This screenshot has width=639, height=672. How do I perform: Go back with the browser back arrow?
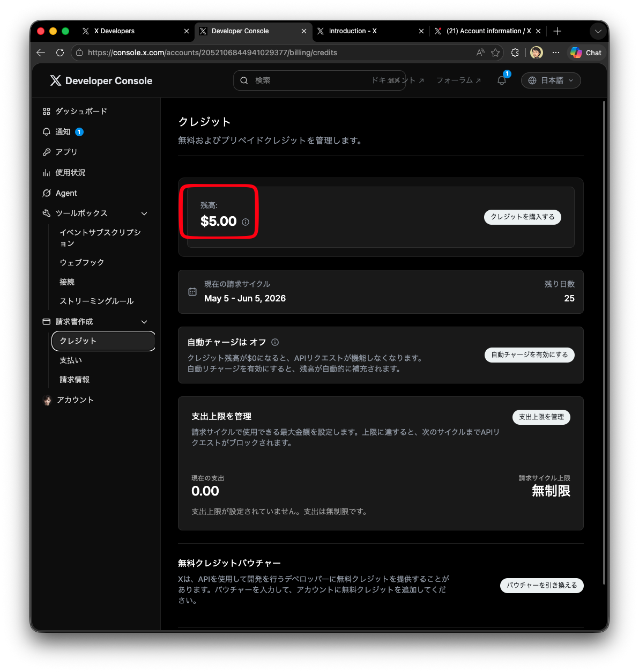pos(41,53)
